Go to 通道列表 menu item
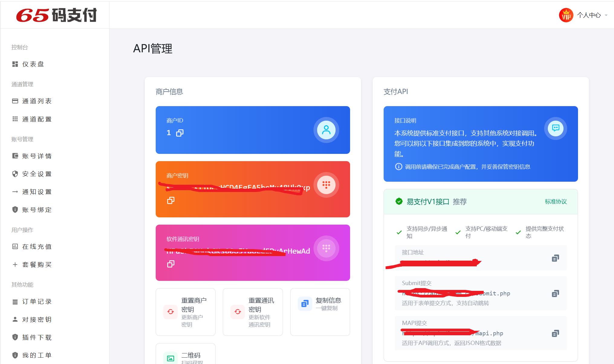 [x=37, y=101]
